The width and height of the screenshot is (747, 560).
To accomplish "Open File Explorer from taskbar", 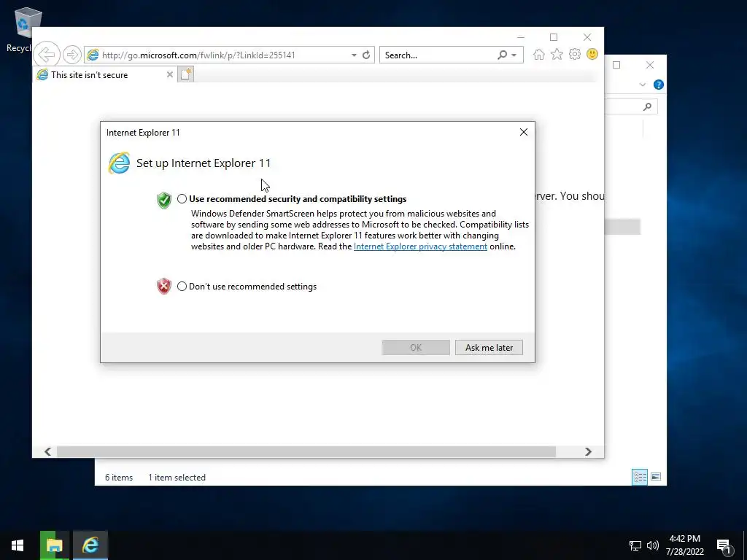I will (x=54, y=545).
